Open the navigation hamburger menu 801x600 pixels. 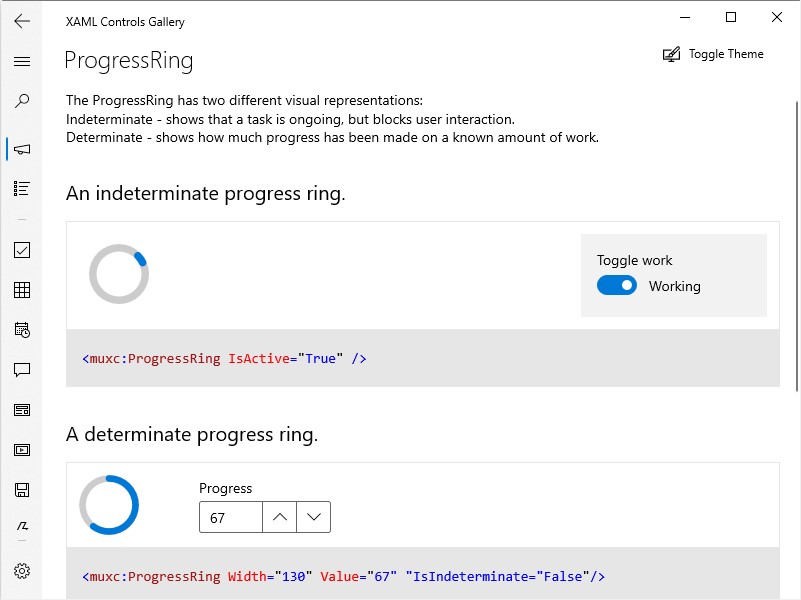22,61
